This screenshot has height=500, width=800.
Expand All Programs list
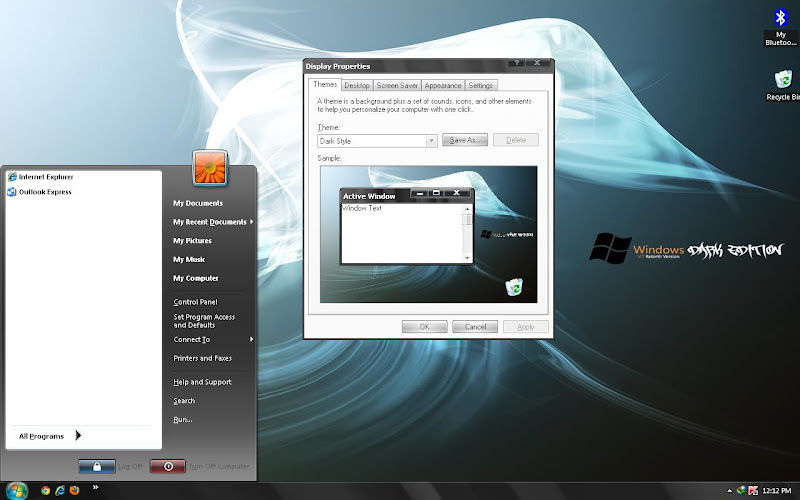50,436
